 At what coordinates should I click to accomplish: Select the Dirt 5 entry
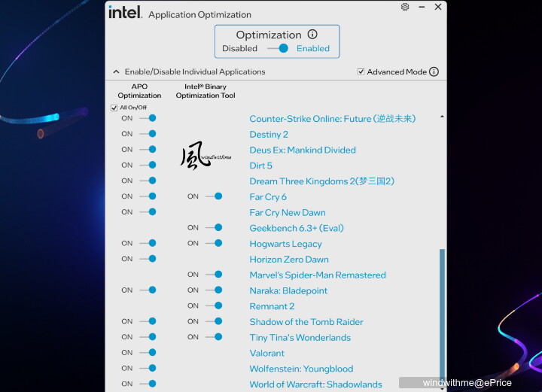260,166
